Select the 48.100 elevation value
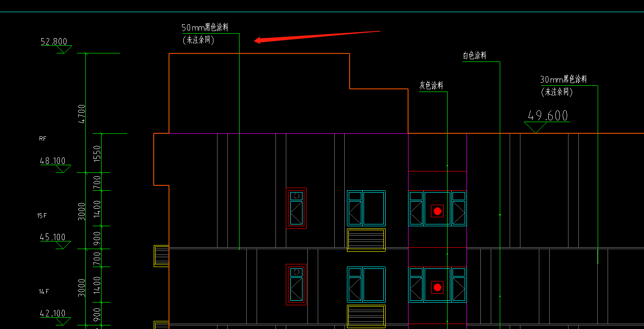The height and width of the screenshot is (329, 644). tap(53, 161)
